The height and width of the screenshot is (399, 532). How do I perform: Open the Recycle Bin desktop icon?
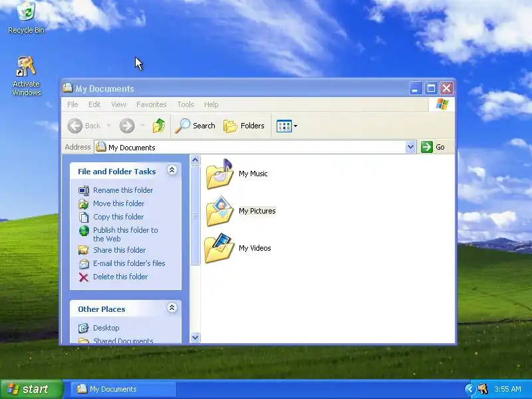(26, 17)
